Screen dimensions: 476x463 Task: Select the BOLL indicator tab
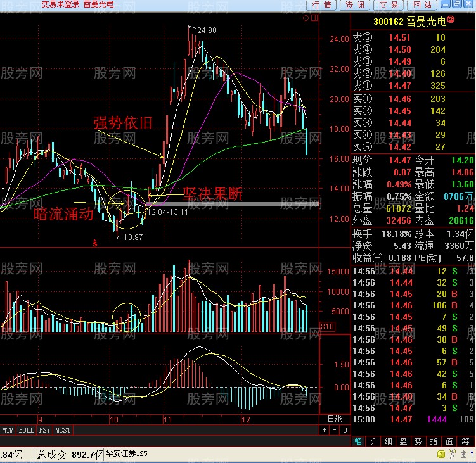(x=26, y=430)
